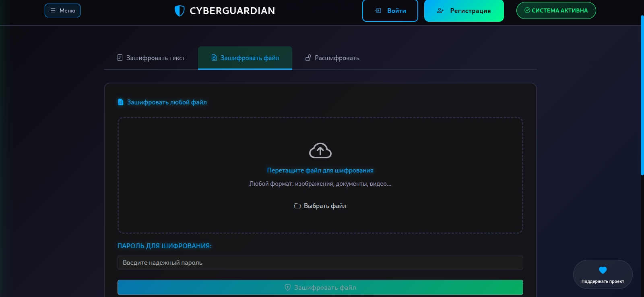Image resolution: width=644 pixels, height=297 pixels.
Task: Click the Выбрать файл button
Action: tap(320, 206)
